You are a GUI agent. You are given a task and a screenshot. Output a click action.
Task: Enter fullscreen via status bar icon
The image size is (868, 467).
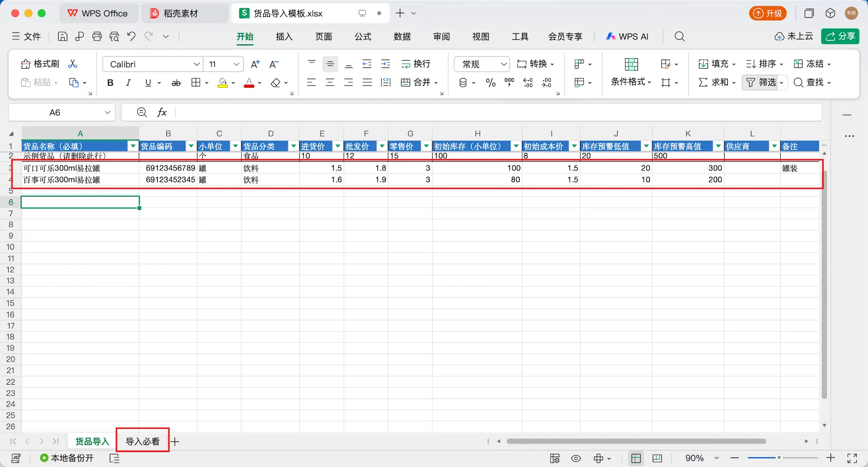852,458
